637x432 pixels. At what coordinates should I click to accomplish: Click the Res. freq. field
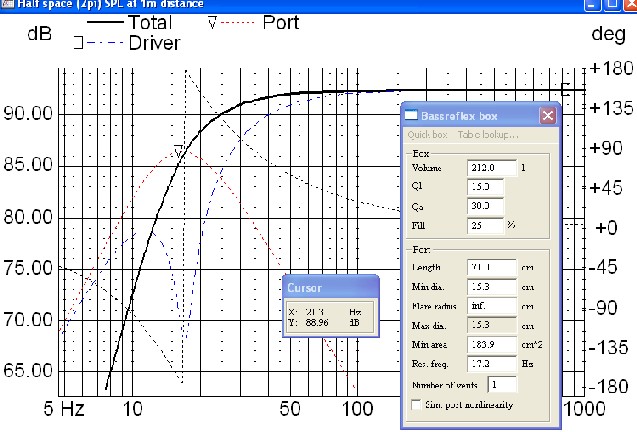pos(492,364)
